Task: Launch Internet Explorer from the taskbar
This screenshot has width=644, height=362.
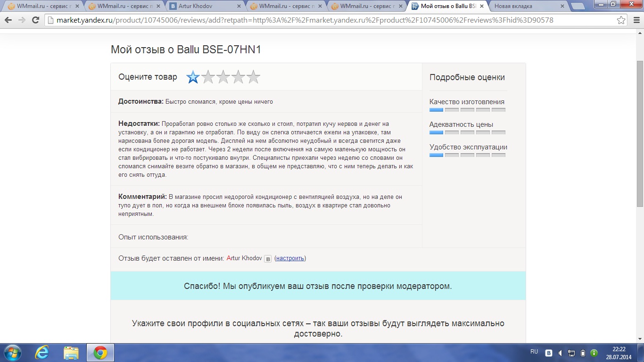Action: tap(42, 353)
